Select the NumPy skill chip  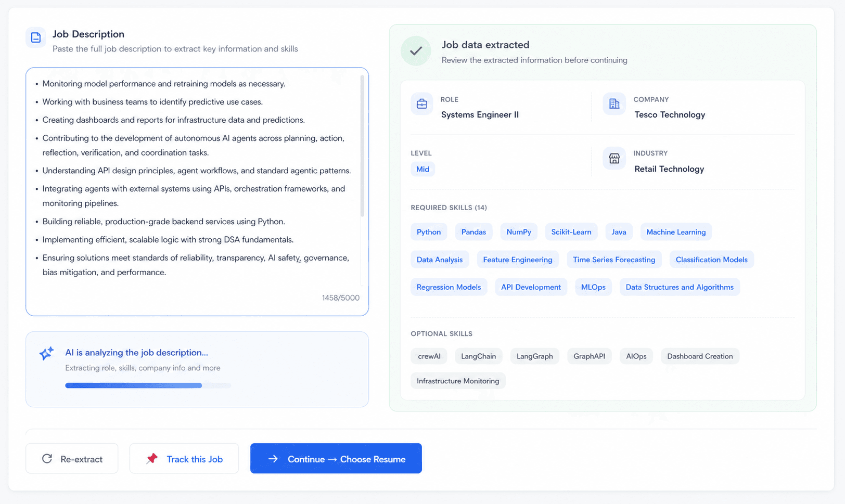tap(519, 232)
